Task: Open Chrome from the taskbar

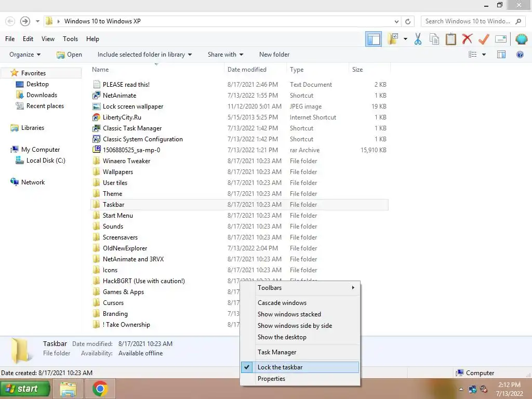Action: click(x=100, y=389)
